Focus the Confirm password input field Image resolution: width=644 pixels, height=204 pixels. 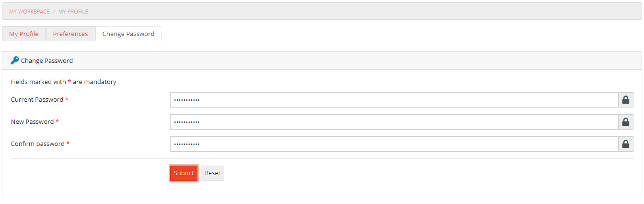pyautogui.click(x=394, y=144)
